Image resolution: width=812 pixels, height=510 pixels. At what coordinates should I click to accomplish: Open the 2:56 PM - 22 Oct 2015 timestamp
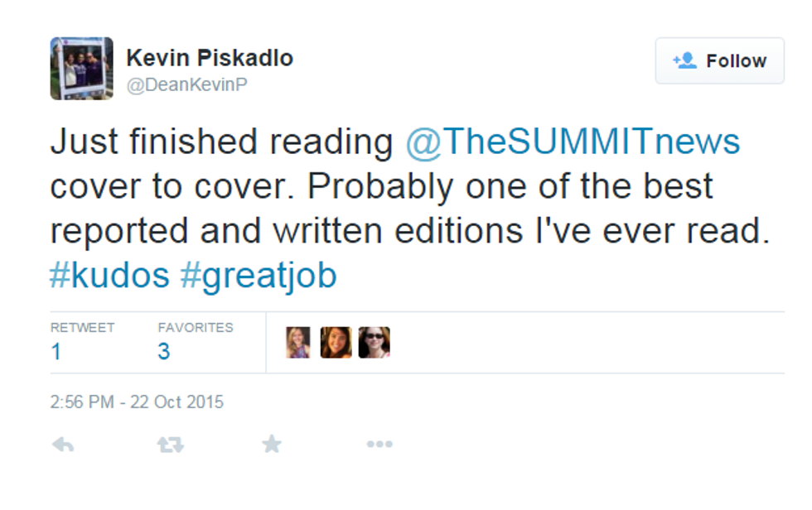point(137,402)
